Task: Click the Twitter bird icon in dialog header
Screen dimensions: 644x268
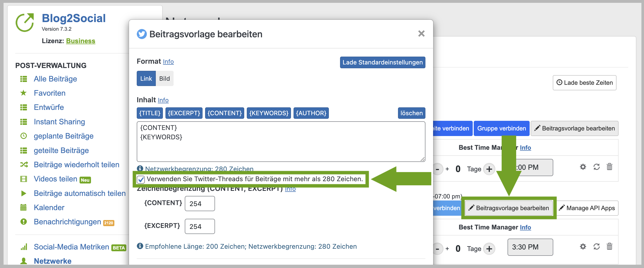Action: coord(142,34)
